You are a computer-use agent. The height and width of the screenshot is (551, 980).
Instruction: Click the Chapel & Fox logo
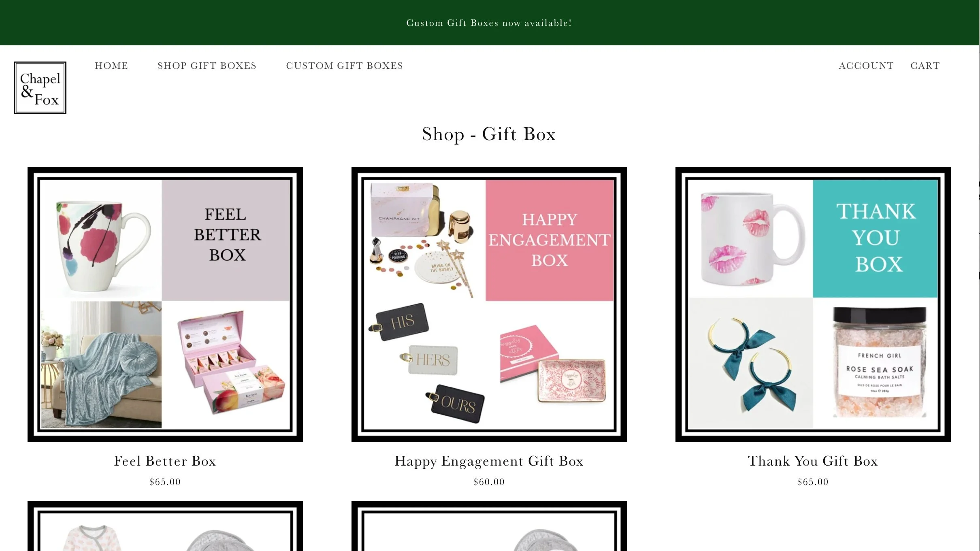point(40,88)
